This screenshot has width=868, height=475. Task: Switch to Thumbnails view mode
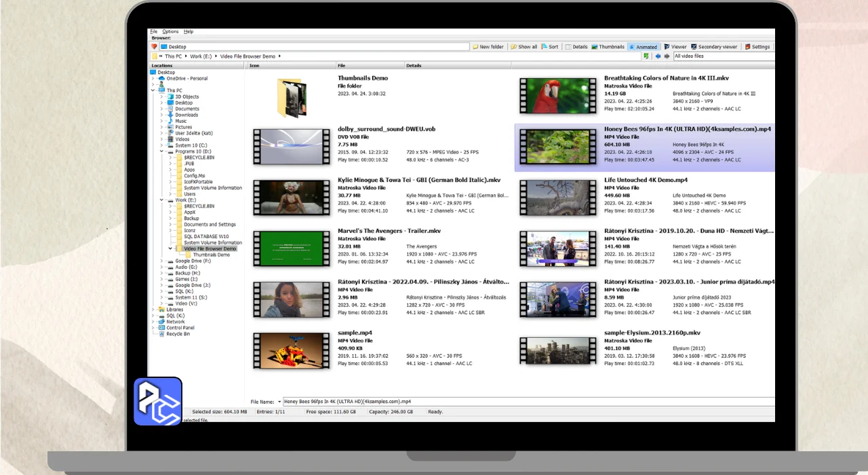click(608, 47)
